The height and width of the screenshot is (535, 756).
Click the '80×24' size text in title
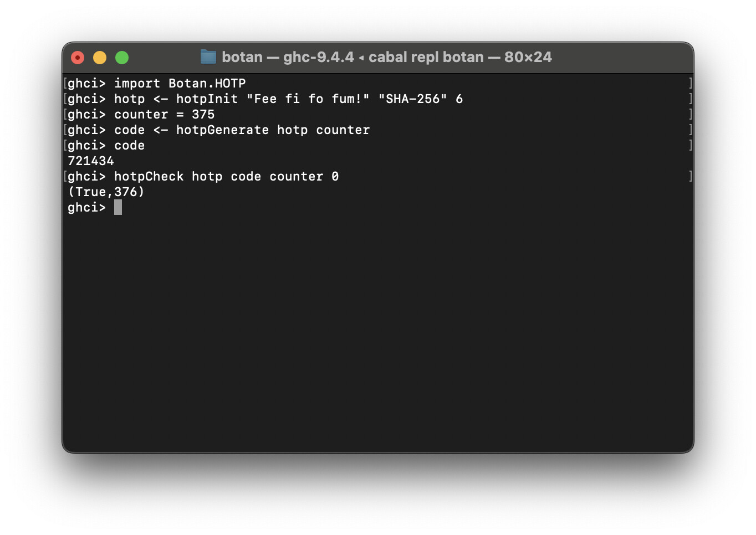(x=528, y=57)
